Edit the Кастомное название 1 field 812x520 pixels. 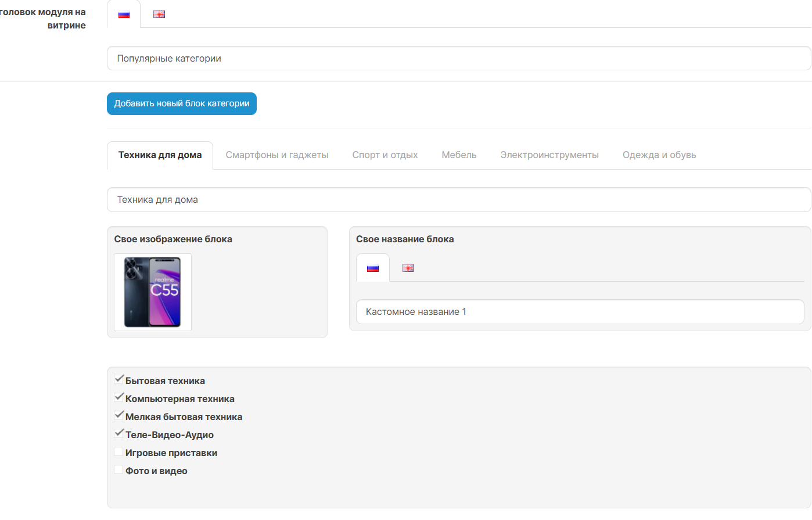coord(580,312)
